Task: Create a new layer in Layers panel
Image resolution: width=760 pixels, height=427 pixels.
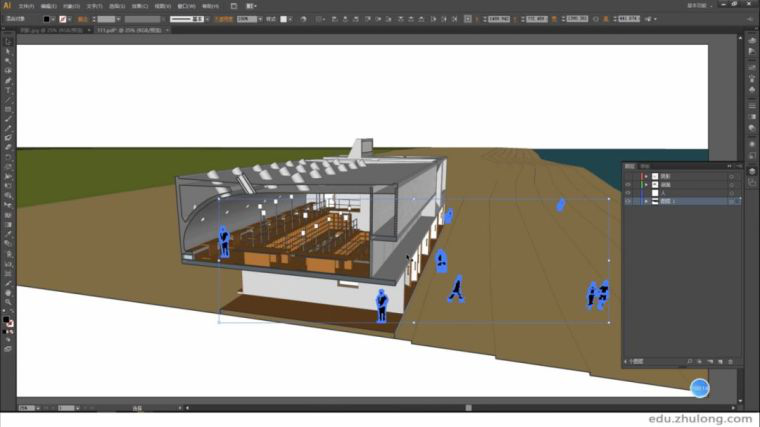Action: tap(721, 361)
